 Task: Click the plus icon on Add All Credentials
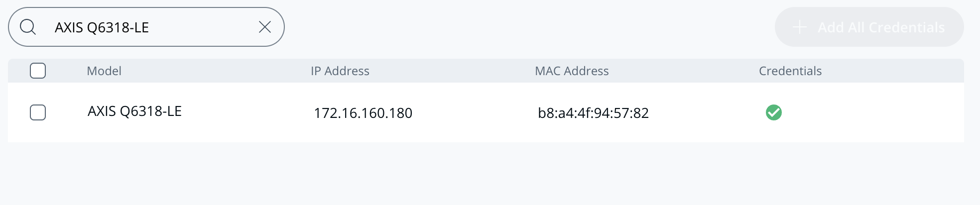[799, 27]
